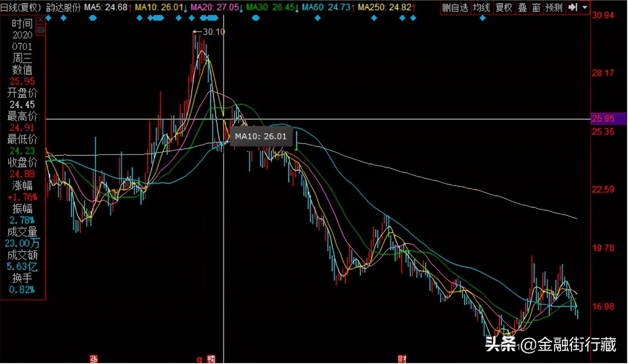This screenshot has height=364, width=628.
Task: Click the q marker at chart bottom
Action: click(x=199, y=359)
